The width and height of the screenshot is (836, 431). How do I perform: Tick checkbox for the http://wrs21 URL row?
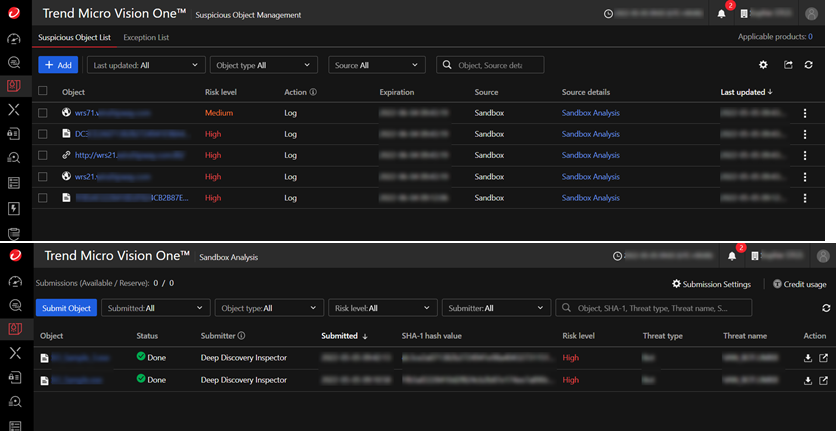click(x=43, y=155)
